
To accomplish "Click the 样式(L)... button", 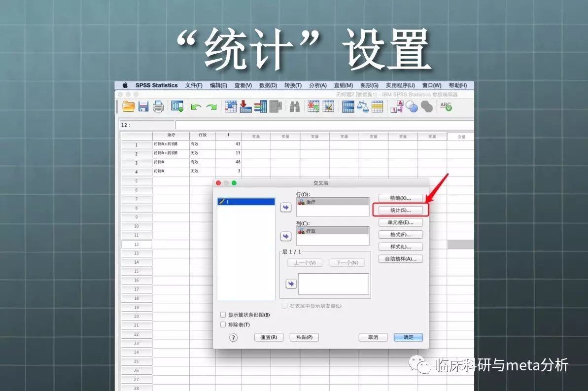I will [x=401, y=247].
